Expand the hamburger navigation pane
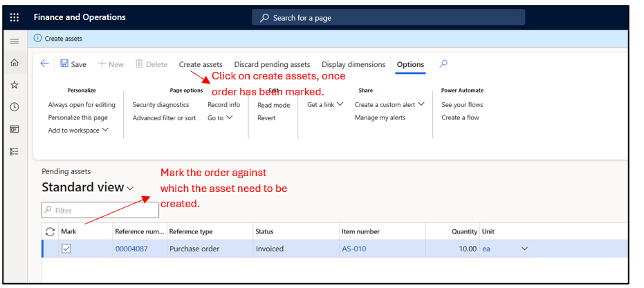Viewport: 644px width, 288px height. click(x=15, y=41)
